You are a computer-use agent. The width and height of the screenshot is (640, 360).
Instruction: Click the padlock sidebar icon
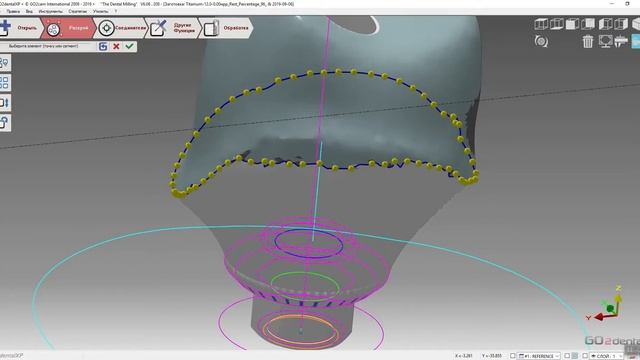[x=4, y=122]
